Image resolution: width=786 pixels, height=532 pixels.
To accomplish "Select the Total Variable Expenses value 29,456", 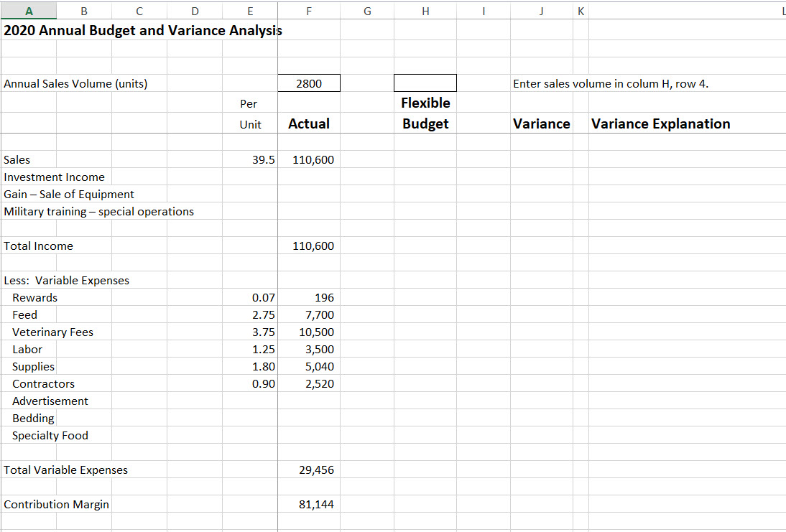I will pos(316,470).
